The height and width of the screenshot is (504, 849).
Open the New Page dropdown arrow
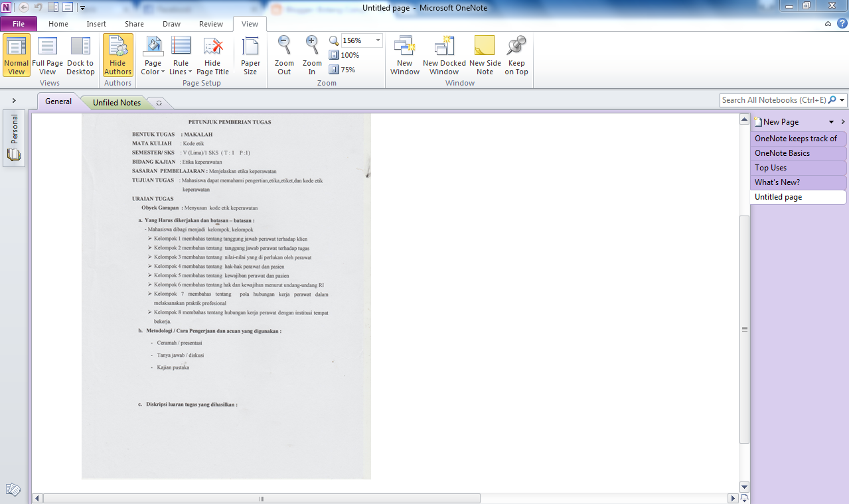(831, 122)
